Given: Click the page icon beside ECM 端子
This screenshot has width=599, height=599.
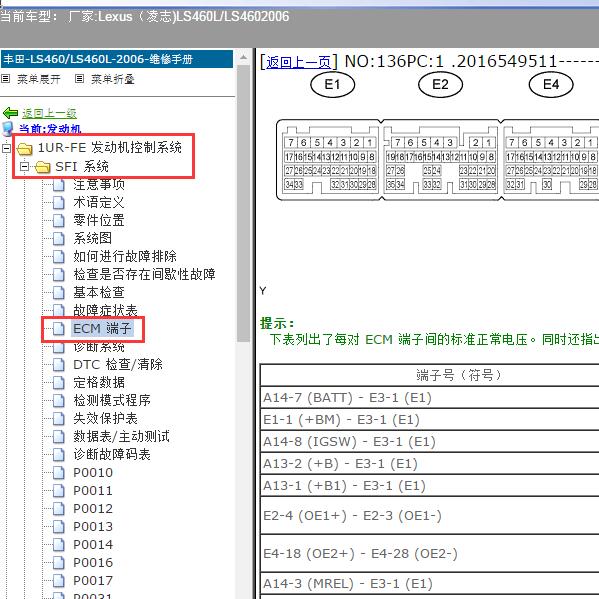Looking at the screenshot, I should (x=58, y=329).
